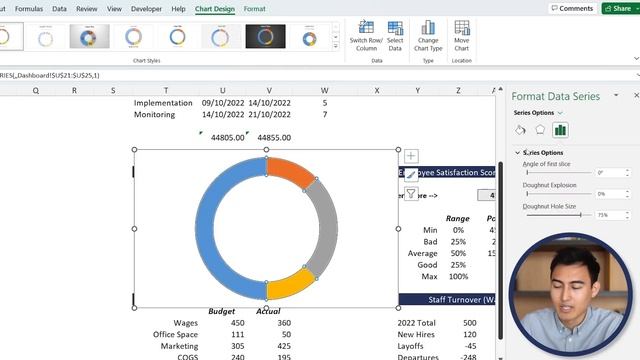The height and width of the screenshot is (360, 640).
Task: Open Change Chart Type
Action: 428,36
